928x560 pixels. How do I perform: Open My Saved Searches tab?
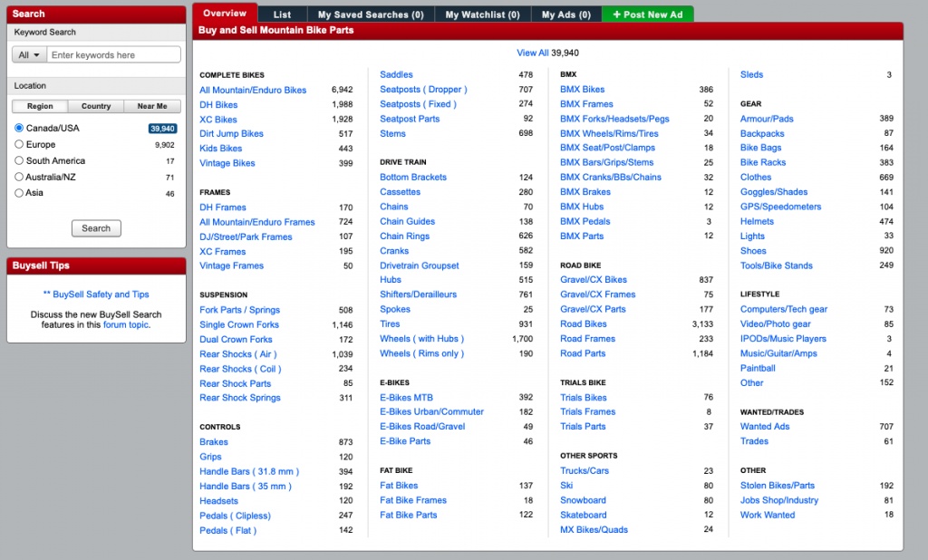pos(370,14)
